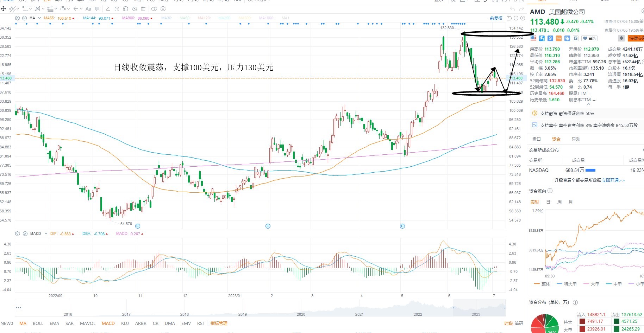
Task: Click the overlapping circles compare icon
Action: pos(154,9)
